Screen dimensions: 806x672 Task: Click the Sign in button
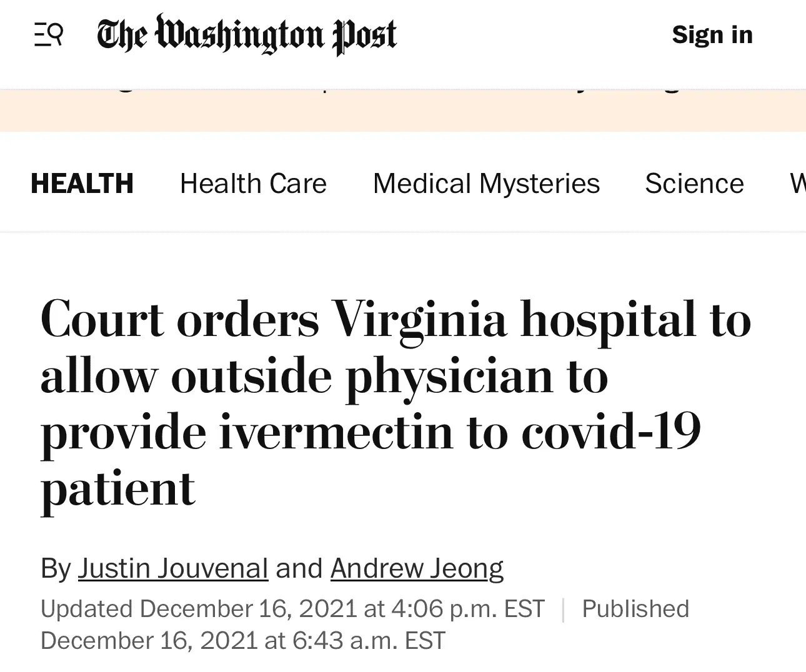pyautogui.click(x=712, y=34)
